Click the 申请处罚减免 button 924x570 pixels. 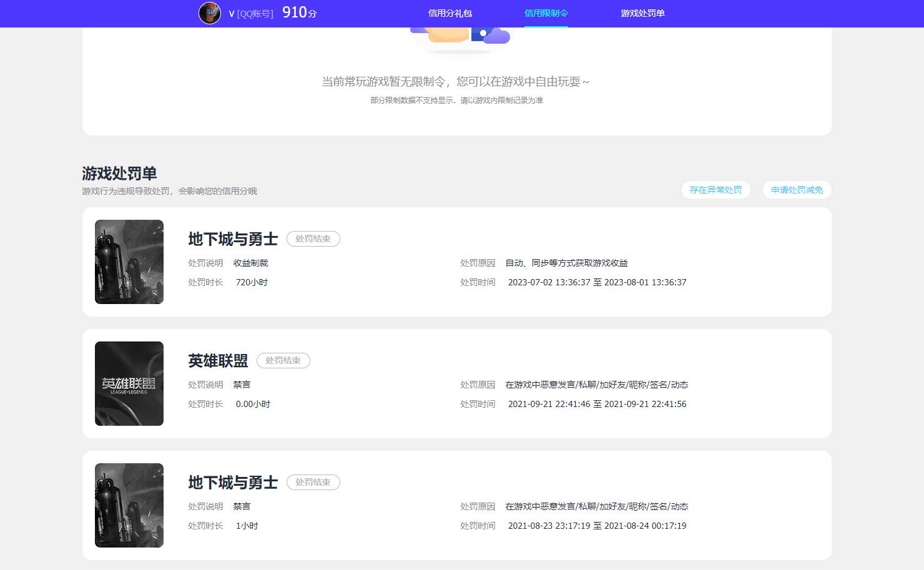point(797,190)
